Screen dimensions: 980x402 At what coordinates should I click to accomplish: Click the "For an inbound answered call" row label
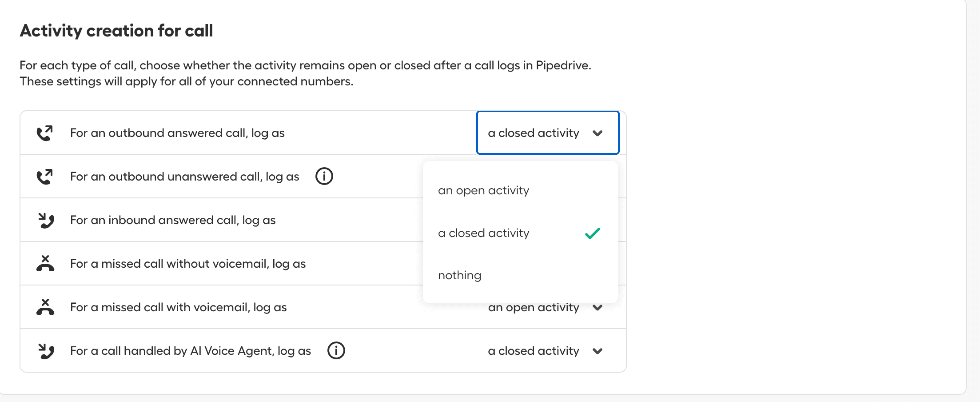tap(173, 220)
